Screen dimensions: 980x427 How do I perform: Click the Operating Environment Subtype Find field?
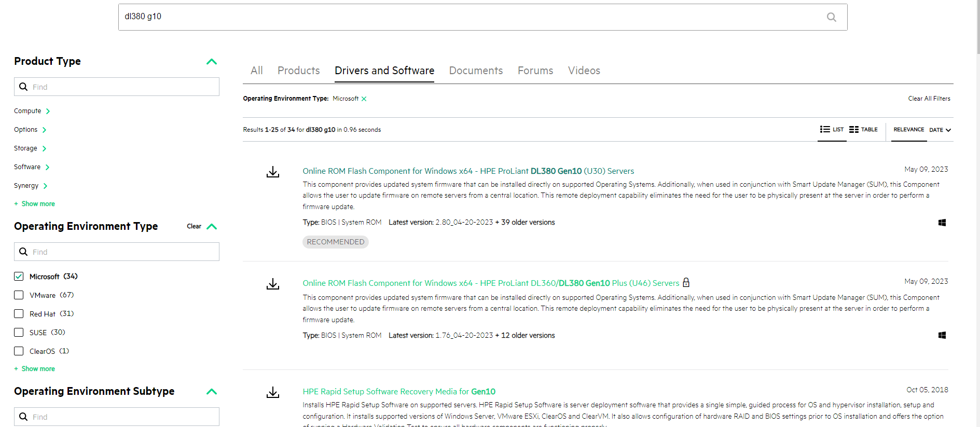pyautogui.click(x=117, y=417)
